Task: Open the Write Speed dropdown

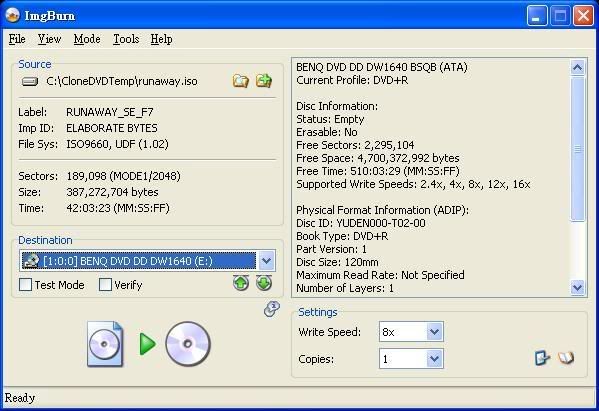Action: click(x=434, y=332)
